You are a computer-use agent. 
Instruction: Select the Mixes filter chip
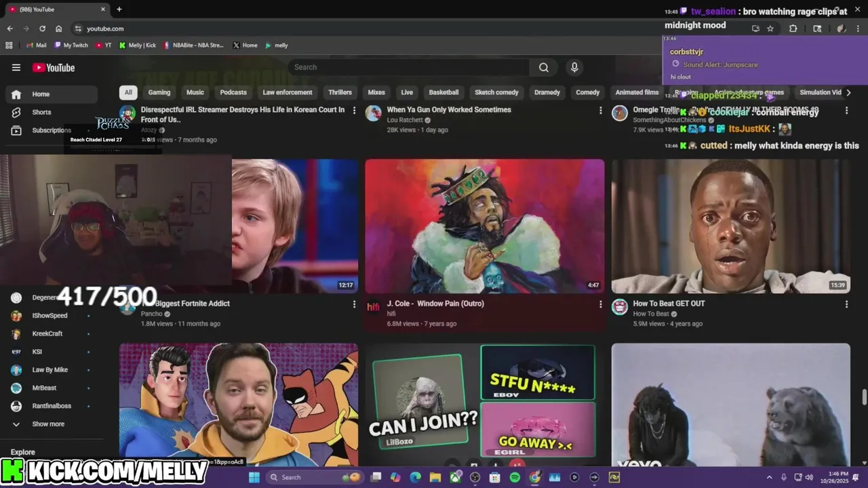pos(376,92)
